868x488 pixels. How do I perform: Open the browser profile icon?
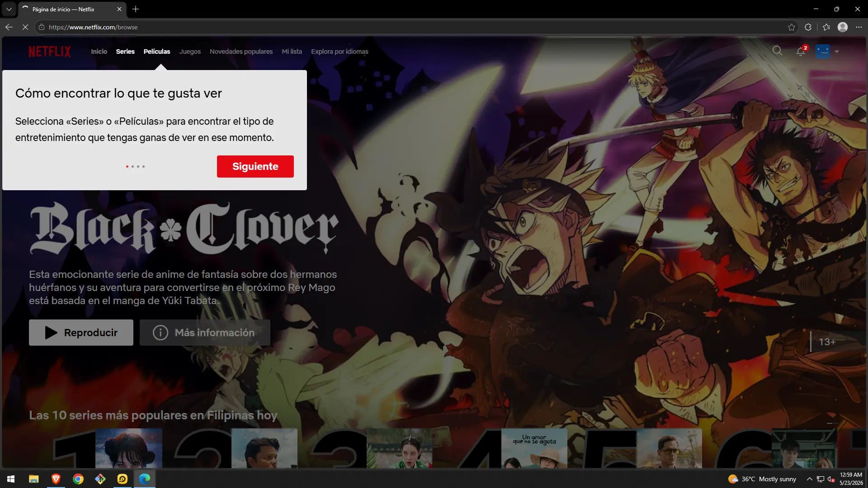coord(843,27)
